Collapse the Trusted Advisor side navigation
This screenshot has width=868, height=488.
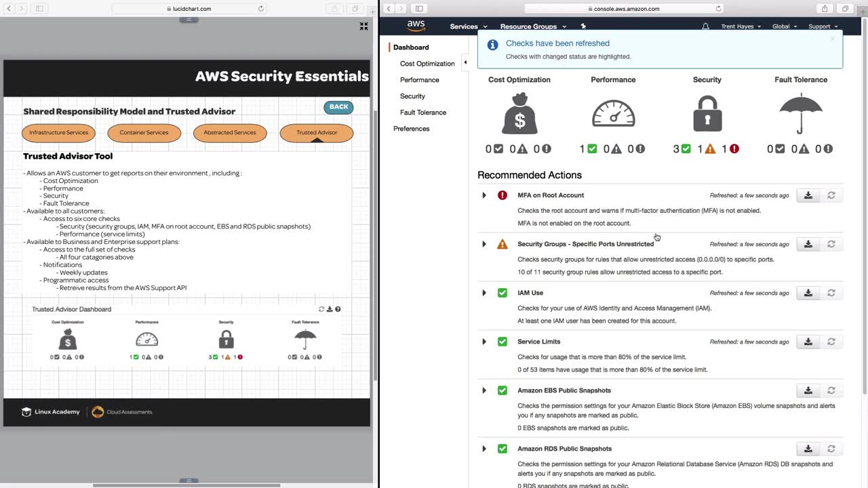point(465,63)
